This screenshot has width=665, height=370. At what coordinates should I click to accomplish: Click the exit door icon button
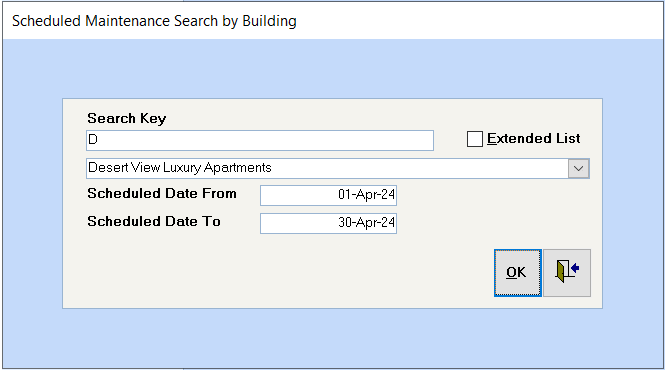(x=567, y=273)
